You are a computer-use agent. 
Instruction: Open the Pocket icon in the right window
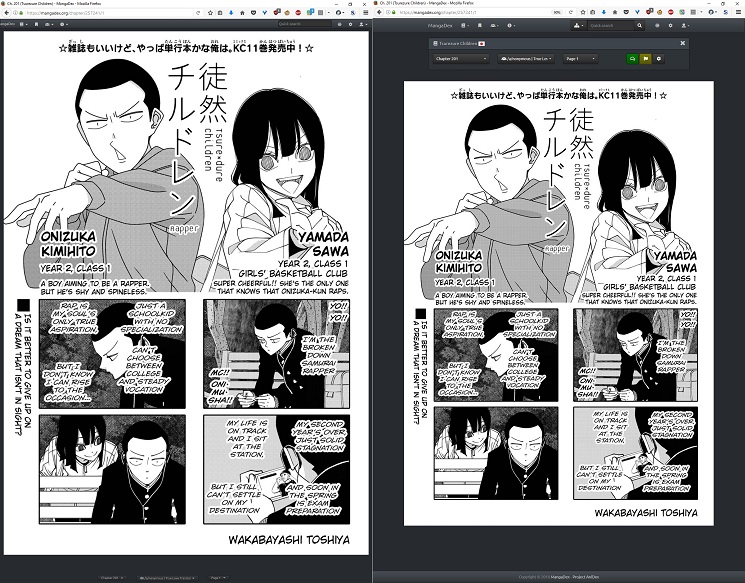(626, 12)
